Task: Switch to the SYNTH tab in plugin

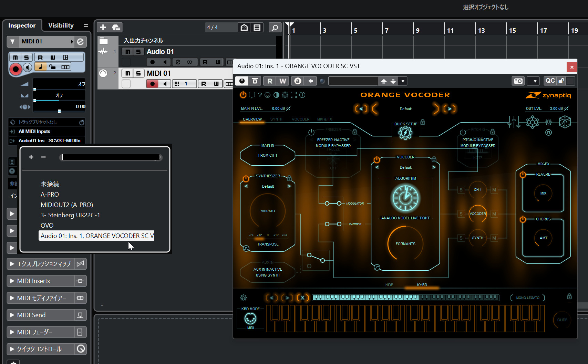Action: pyautogui.click(x=276, y=119)
